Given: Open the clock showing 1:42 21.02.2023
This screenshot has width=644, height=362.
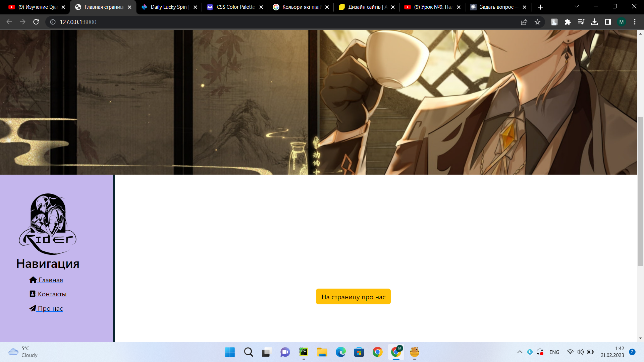Looking at the screenshot, I should click(612, 352).
